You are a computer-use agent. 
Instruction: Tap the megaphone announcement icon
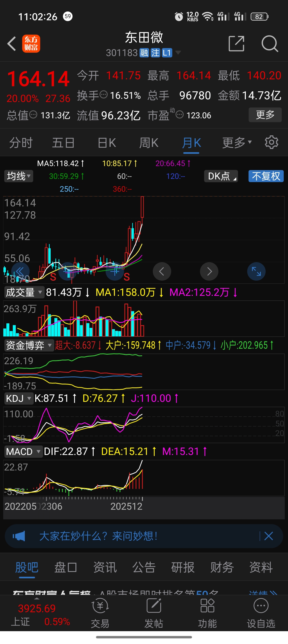19,536
